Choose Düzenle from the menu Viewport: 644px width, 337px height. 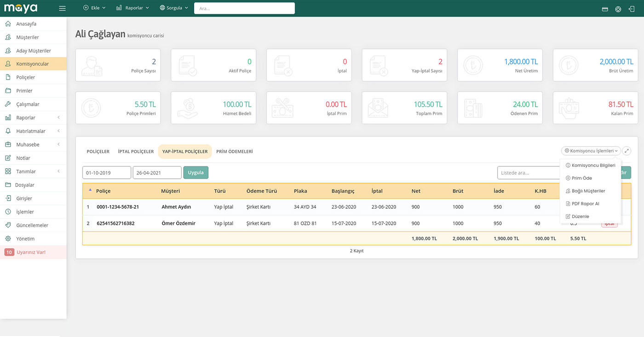click(590, 217)
